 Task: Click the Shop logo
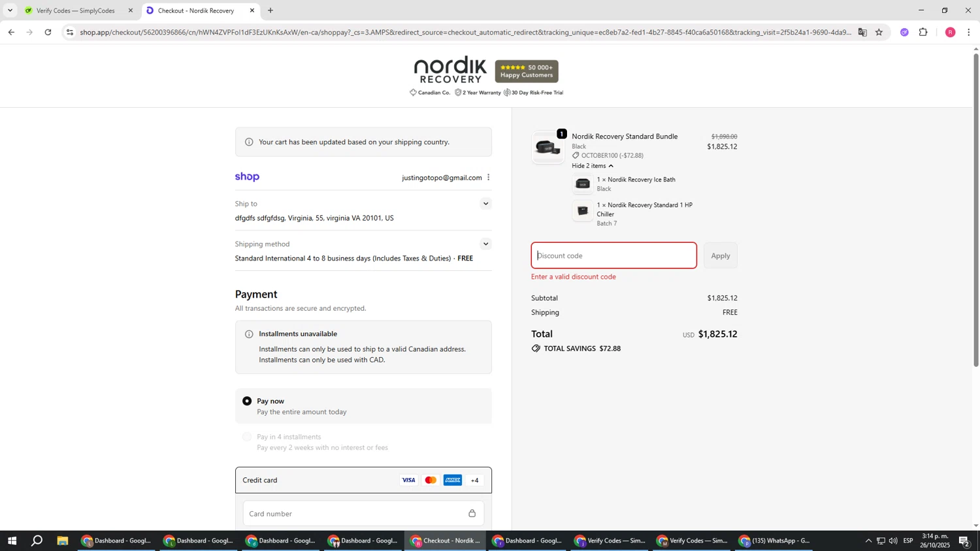click(247, 177)
